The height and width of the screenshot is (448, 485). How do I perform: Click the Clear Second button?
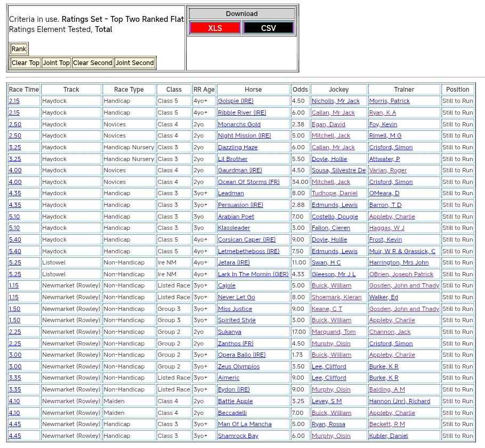pyautogui.click(x=92, y=63)
